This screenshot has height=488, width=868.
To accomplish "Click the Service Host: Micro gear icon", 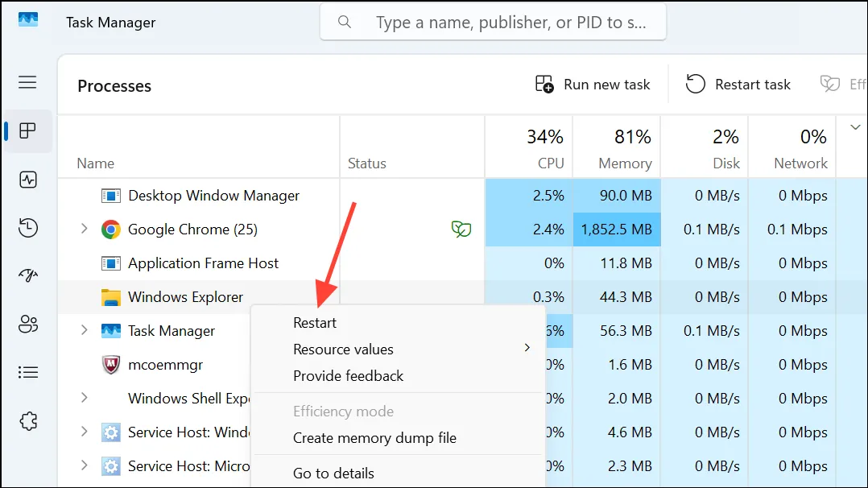I will 111,466.
